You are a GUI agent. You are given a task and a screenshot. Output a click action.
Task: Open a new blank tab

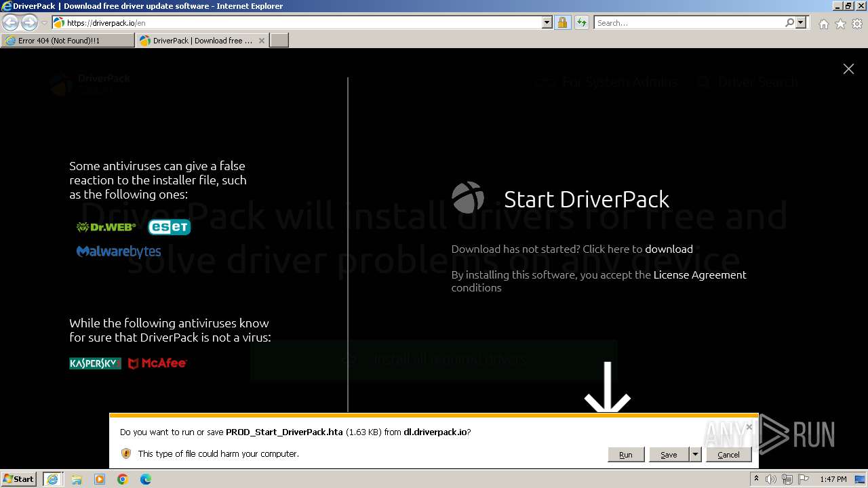coord(279,41)
